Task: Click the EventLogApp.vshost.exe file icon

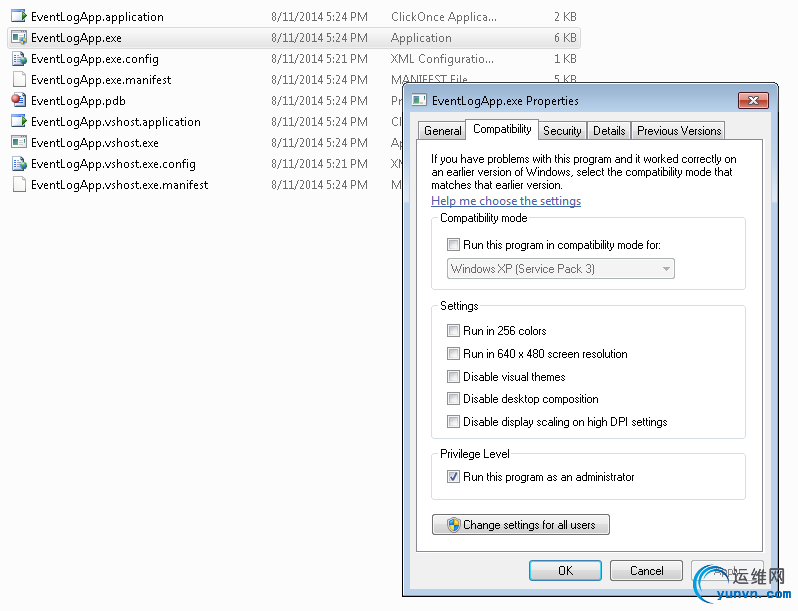Action: pos(19,142)
